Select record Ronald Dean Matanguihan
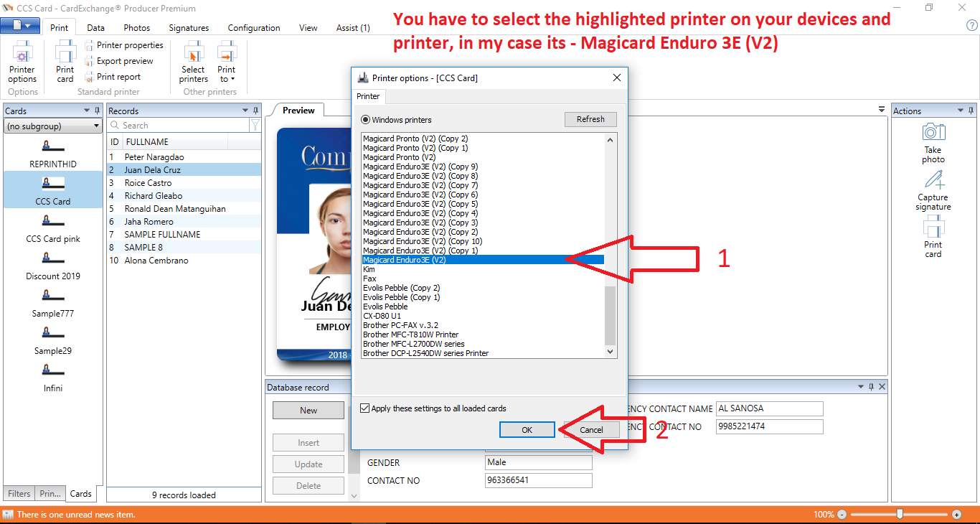Viewport: 980px width, 524px height. point(184,209)
